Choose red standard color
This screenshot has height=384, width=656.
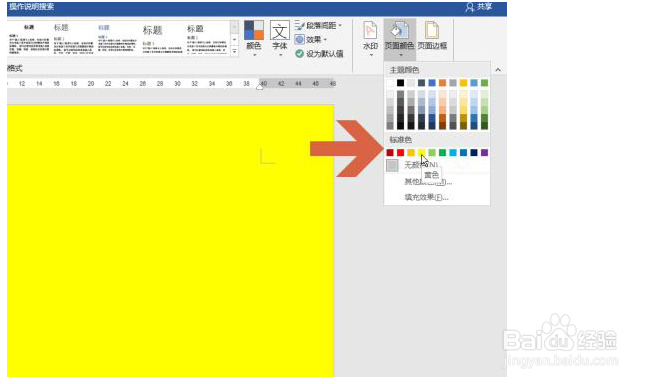click(400, 153)
